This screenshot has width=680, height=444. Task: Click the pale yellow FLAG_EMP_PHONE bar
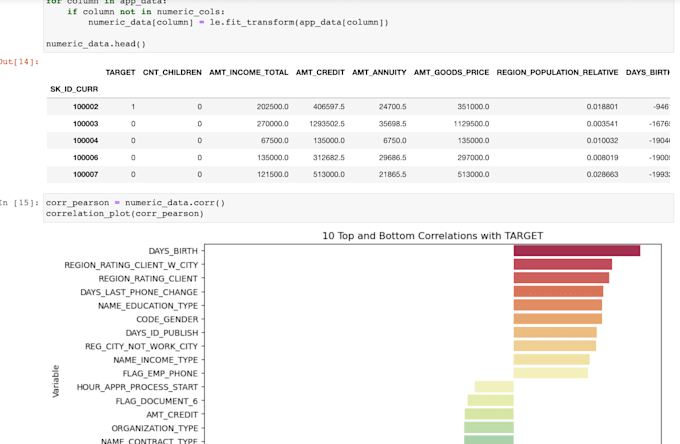[550, 373]
